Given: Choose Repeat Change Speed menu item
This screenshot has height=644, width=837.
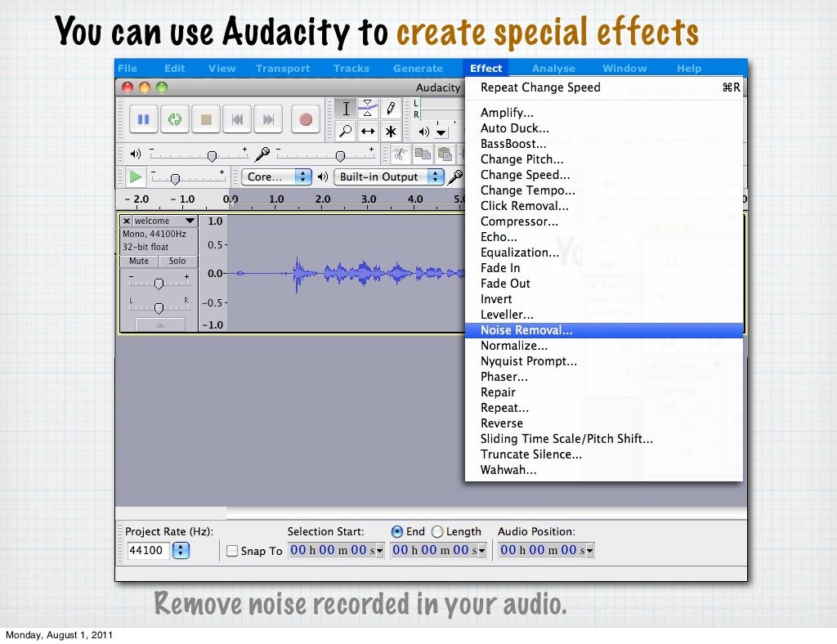Looking at the screenshot, I should 604,87.
